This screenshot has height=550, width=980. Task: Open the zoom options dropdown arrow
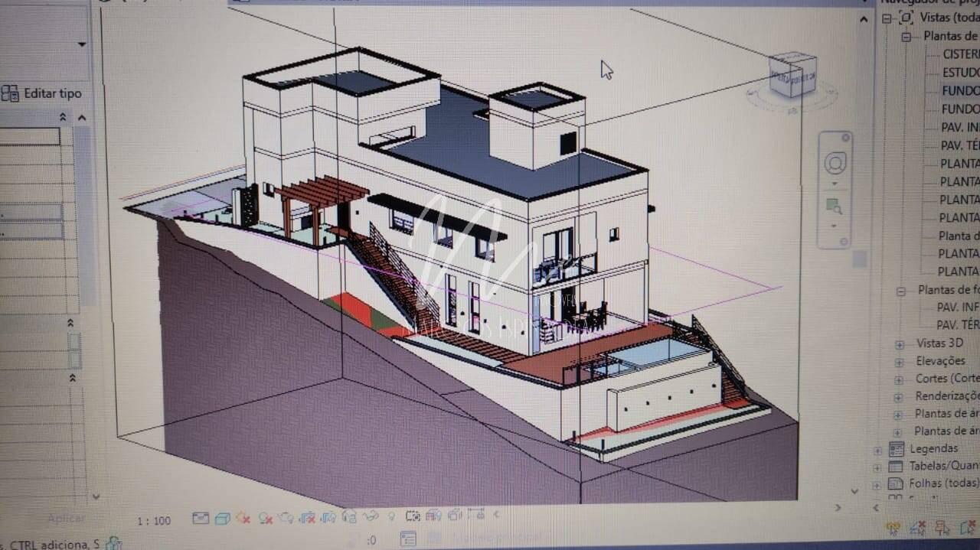[835, 226]
